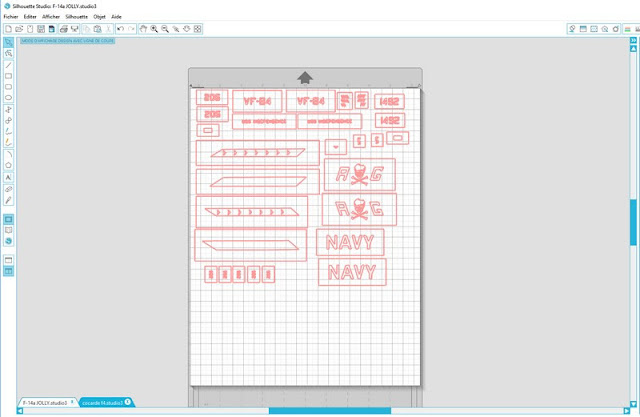Select the edit points tool

pos(9,53)
